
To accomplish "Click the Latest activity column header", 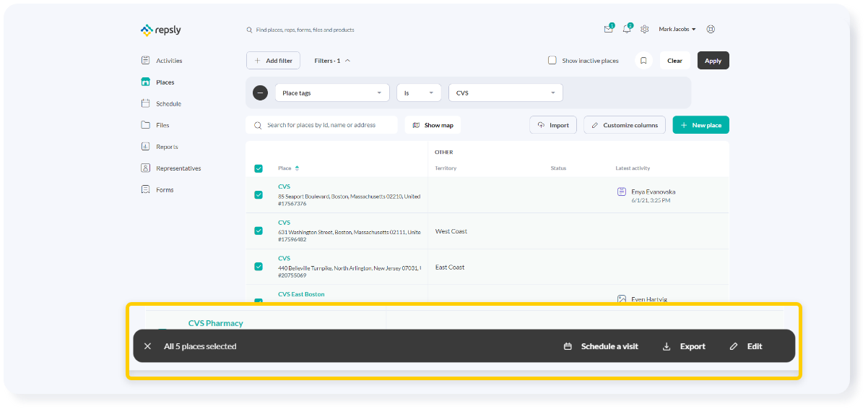I will point(633,168).
